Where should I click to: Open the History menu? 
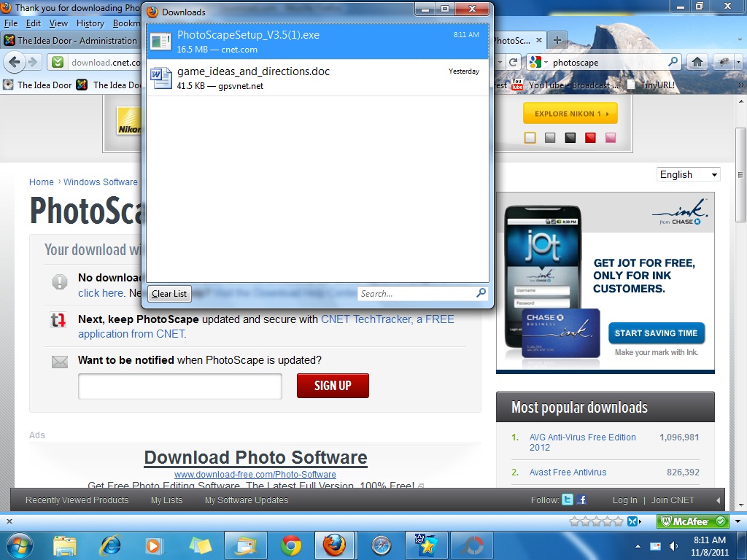click(x=90, y=23)
